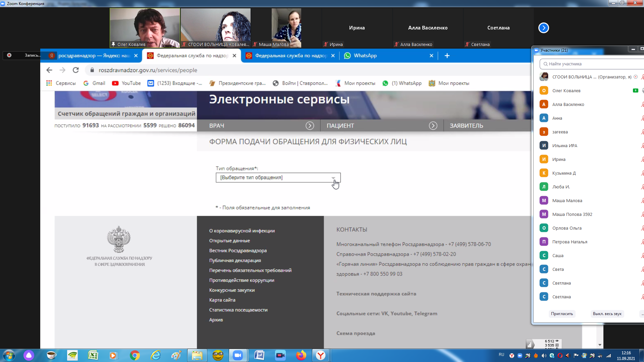Open Google Chrome from taskbar
Viewport: 644px width, 362px height.
tap(135, 355)
